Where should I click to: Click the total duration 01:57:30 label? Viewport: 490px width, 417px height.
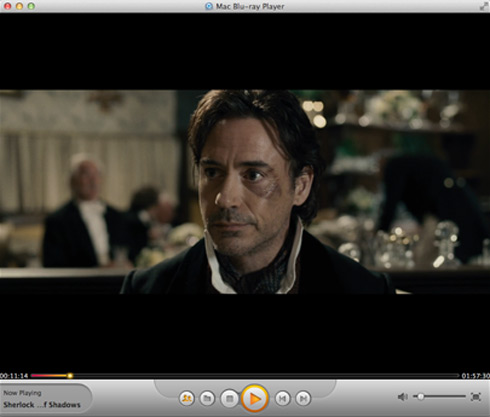(476, 376)
